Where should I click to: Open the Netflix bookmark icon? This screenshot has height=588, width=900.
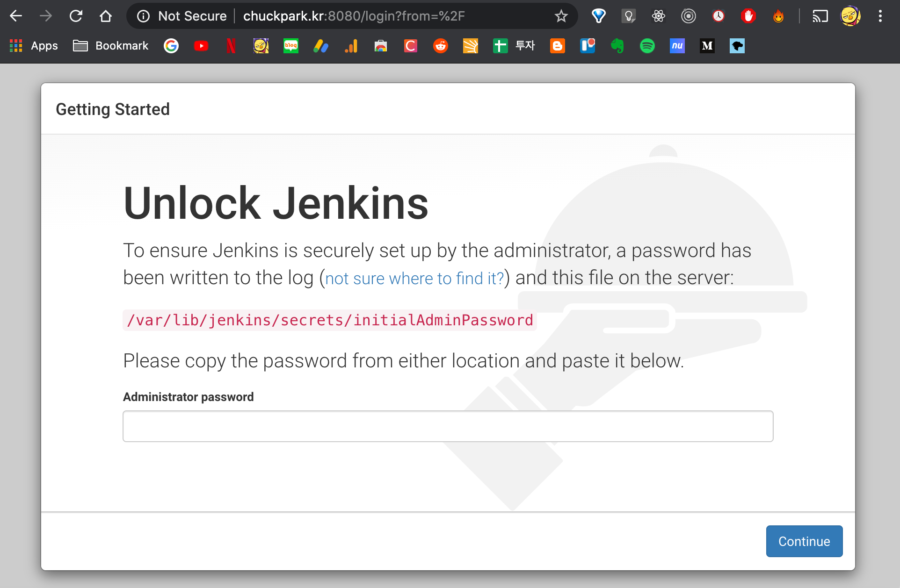(231, 46)
